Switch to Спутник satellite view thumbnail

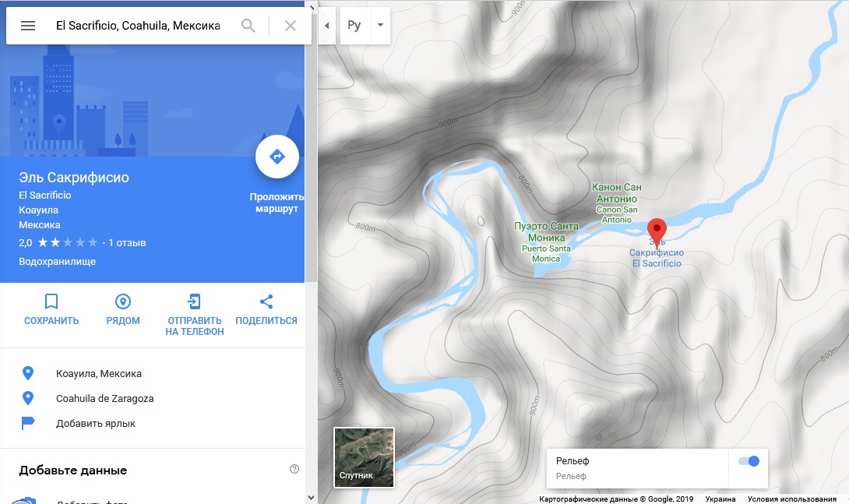[x=364, y=457]
